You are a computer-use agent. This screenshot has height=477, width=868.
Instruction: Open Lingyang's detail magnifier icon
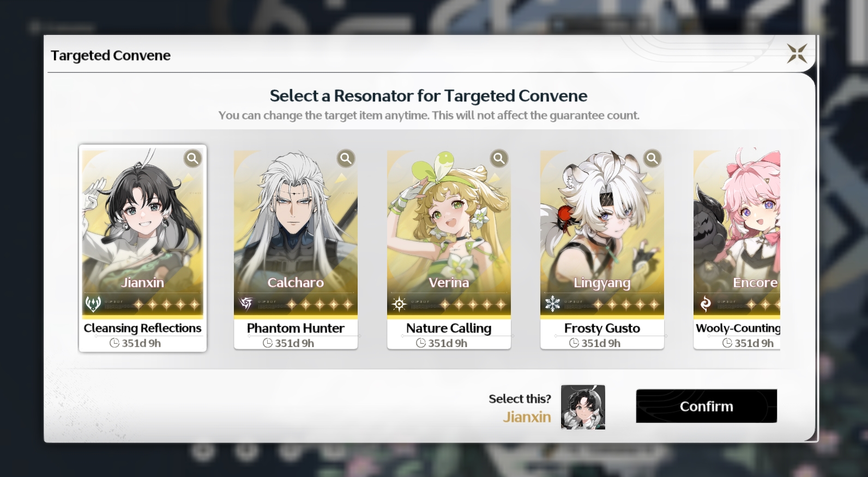pyautogui.click(x=652, y=158)
